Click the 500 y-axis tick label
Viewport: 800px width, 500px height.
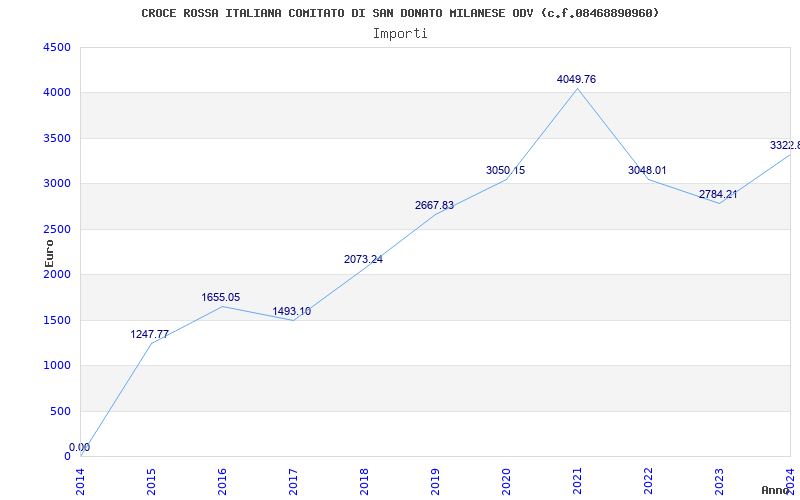tap(61, 411)
